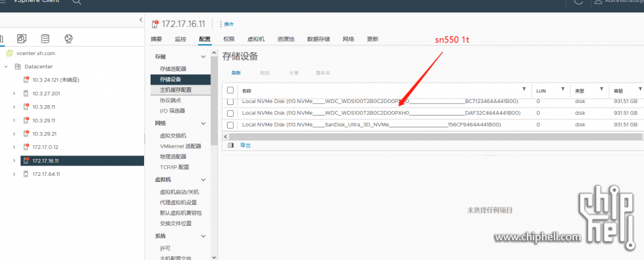644x260 pixels.
Task: Filter the LUN column with funnel icon
Action: tap(562, 89)
